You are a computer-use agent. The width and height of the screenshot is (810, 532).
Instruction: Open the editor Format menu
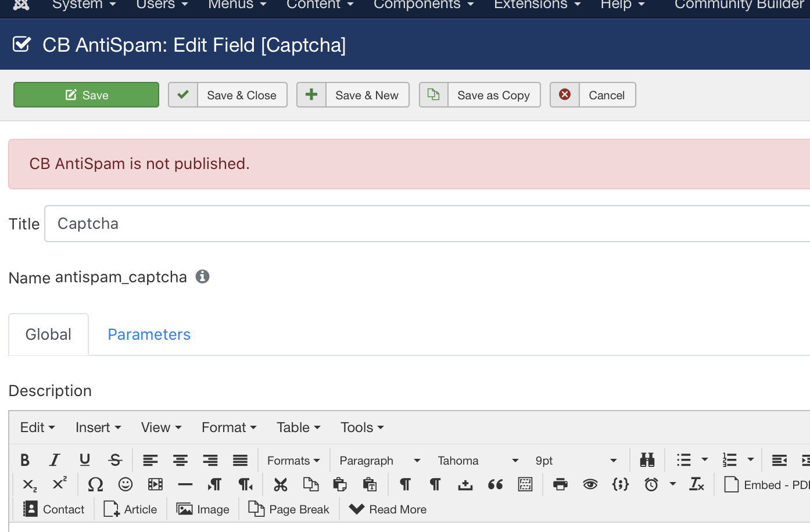point(229,427)
